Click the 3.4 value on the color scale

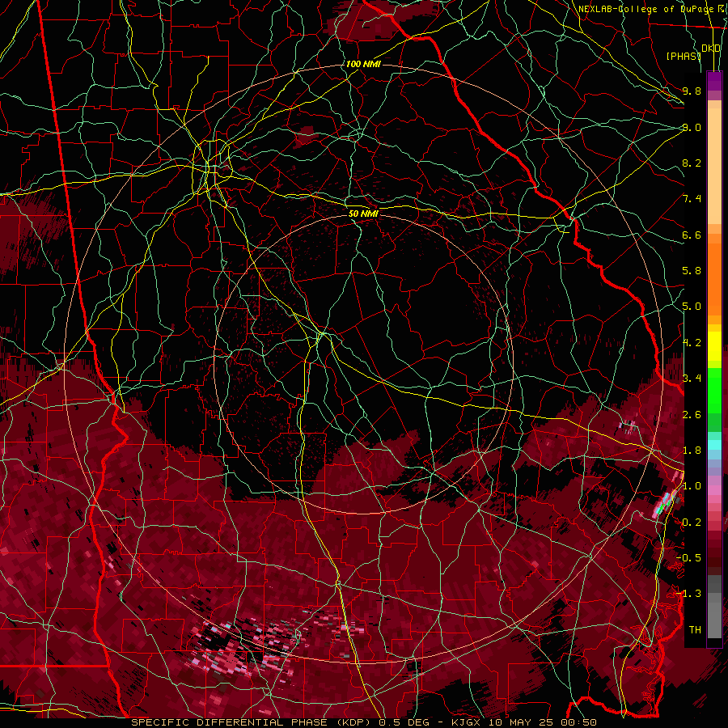pyautogui.click(x=692, y=379)
